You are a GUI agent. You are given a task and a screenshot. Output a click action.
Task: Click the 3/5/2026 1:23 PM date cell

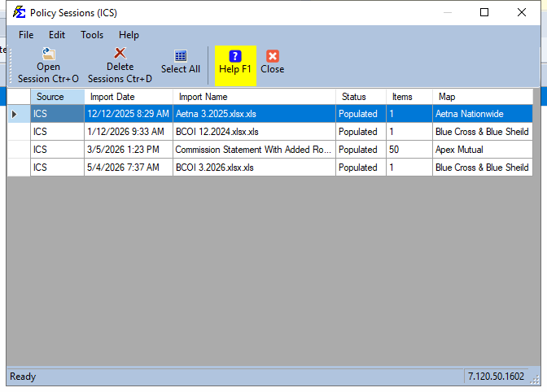[129, 150]
